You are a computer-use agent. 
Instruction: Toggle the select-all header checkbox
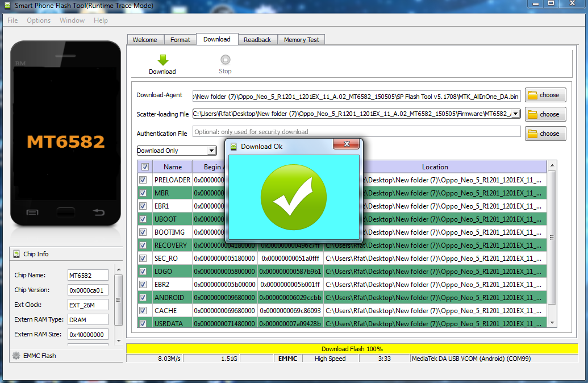(x=145, y=166)
